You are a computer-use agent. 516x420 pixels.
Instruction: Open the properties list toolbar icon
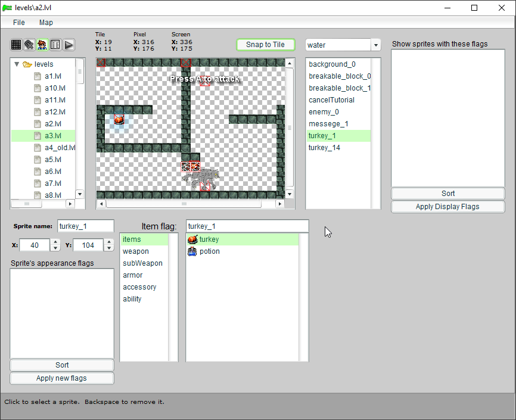pyautogui.click(x=55, y=45)
